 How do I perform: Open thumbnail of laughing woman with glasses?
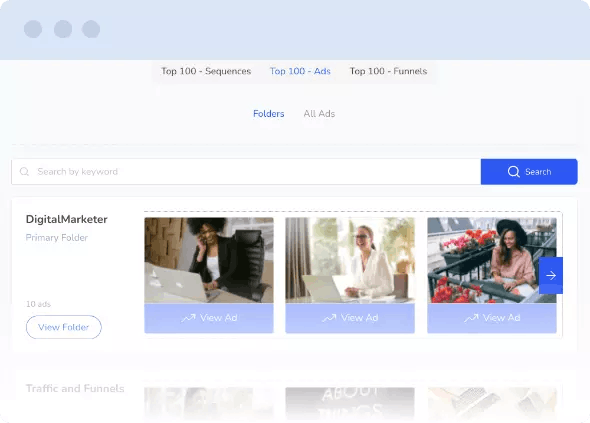pos(350,260)
